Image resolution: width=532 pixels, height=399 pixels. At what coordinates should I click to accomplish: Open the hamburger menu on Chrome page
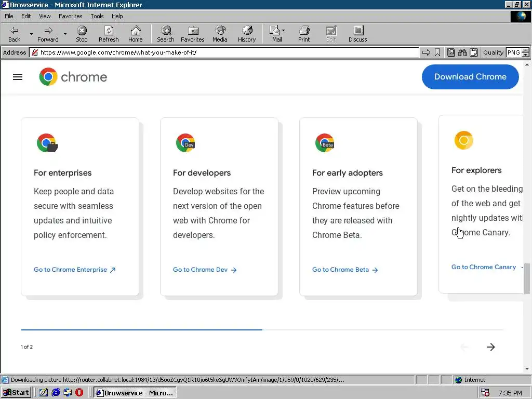[18, 77]
